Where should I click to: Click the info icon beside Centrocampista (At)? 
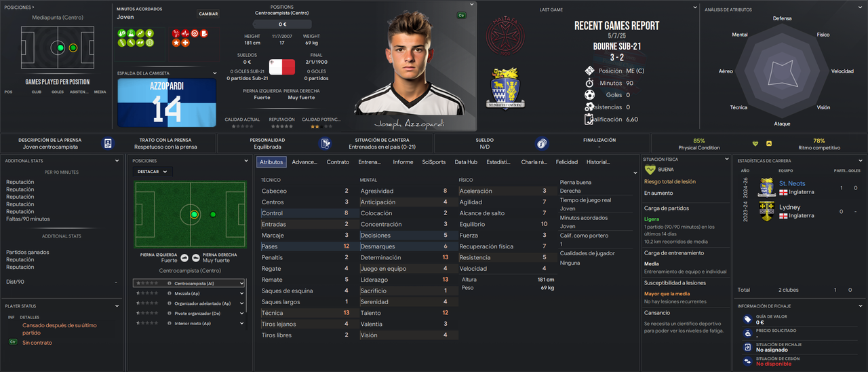pyautogui.click(x=169, y=283)
